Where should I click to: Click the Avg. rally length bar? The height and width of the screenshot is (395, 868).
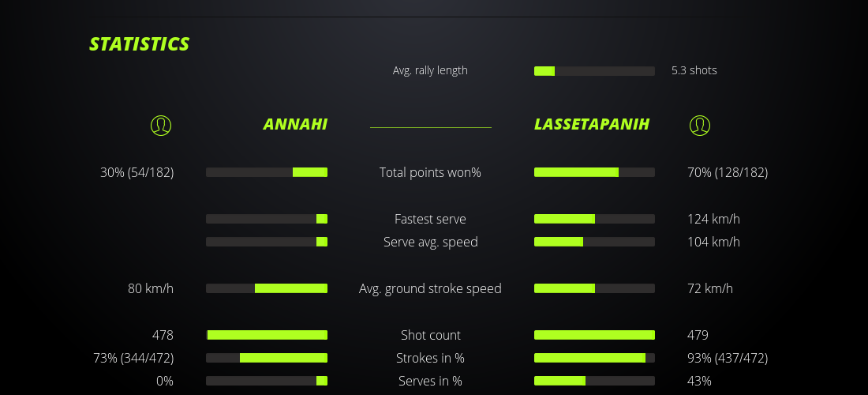click(594, 71)
